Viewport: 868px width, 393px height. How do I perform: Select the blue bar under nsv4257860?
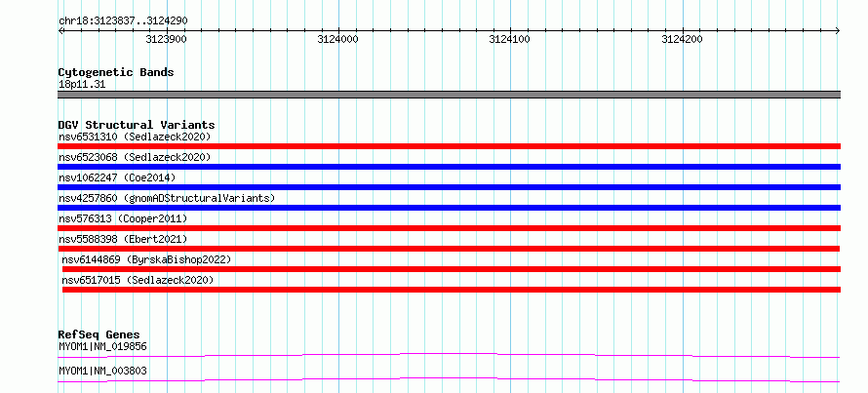click(449, 208)
